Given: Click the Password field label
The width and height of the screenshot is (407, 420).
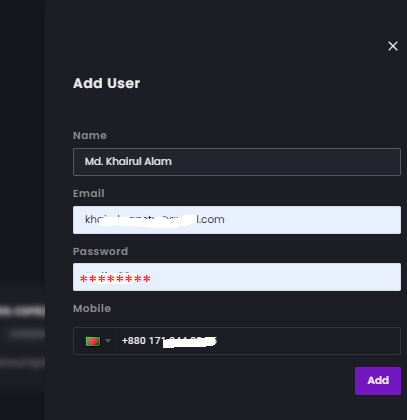Looking at the screenshot, I should tap(100, 251).
